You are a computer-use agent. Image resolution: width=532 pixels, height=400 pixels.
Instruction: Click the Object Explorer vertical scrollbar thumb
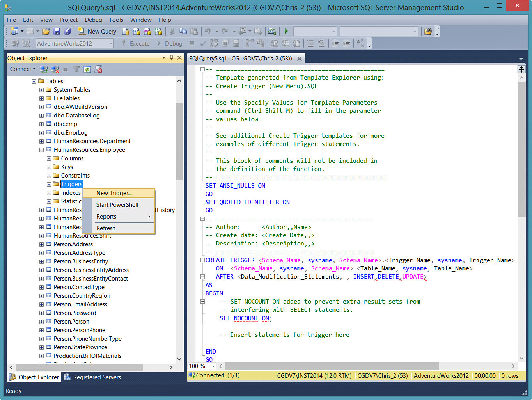coord(179,142)
